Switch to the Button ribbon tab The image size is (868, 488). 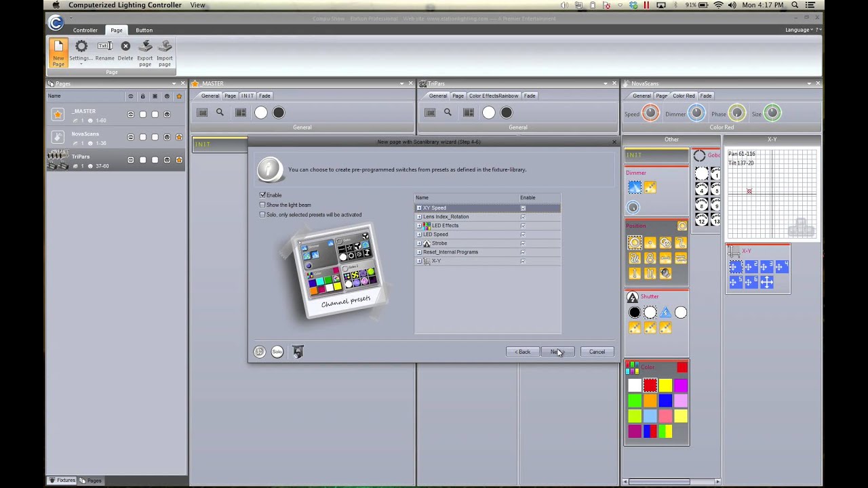144,30
